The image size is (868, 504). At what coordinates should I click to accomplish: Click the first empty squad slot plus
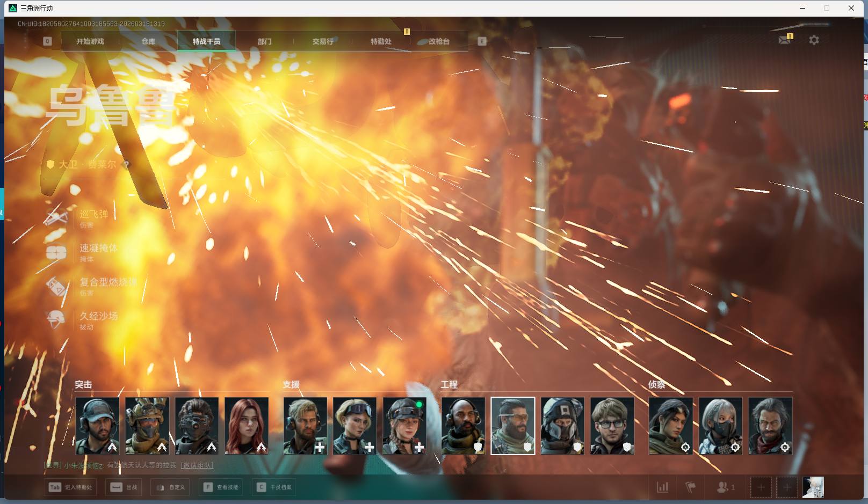tap(761, 487)
